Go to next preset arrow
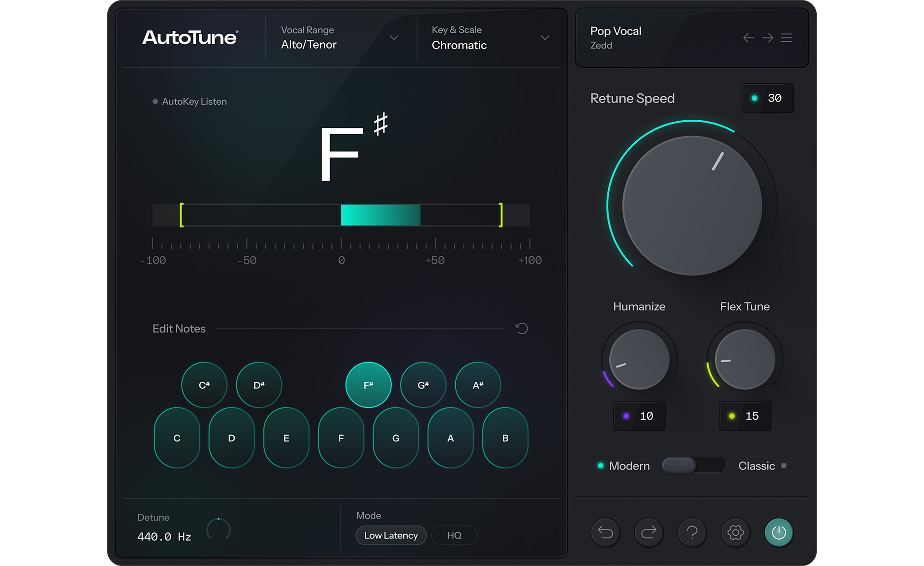 [x=768, y=38]
